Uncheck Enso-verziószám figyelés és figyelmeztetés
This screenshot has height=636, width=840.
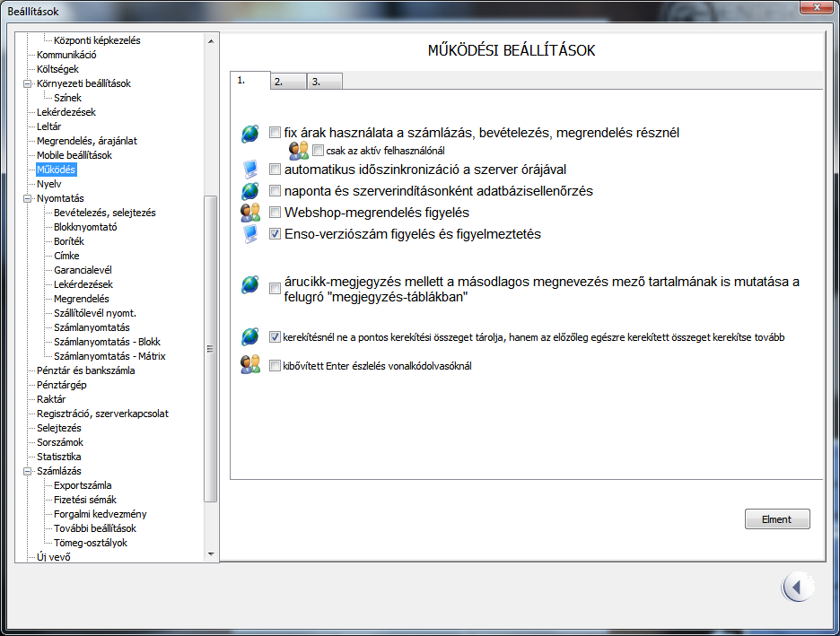[x=275, y=234]
